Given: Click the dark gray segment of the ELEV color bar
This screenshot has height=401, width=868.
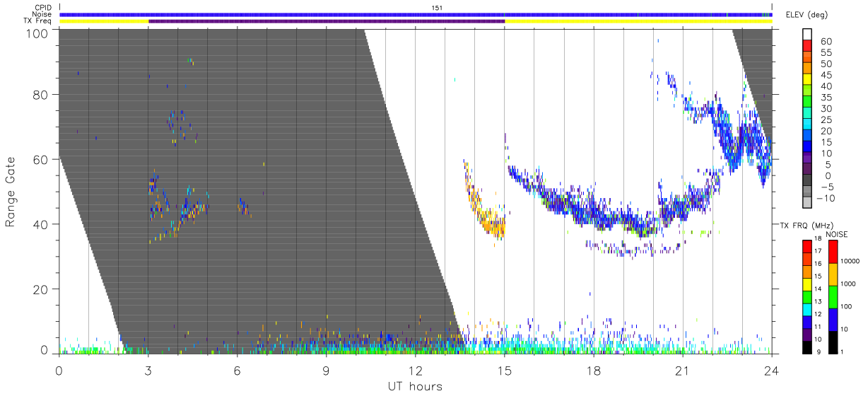Looking at the screenshot, I should pyautogui.click(x=808, y=181).
